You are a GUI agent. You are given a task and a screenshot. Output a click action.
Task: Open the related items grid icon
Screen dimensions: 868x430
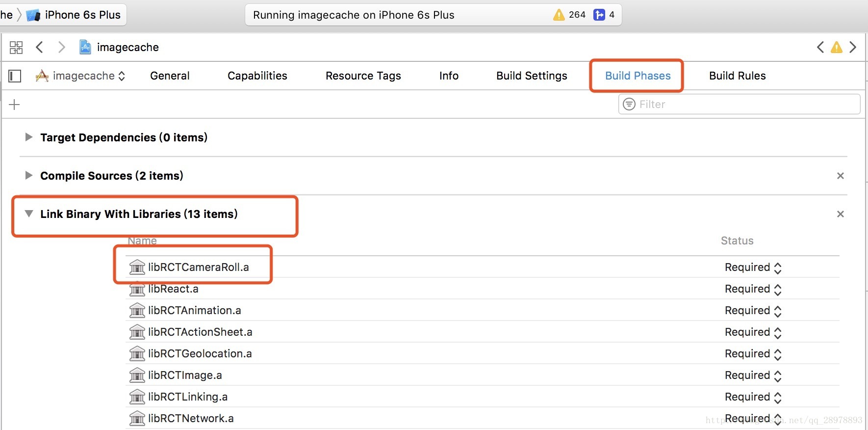(x=16, y=47)
